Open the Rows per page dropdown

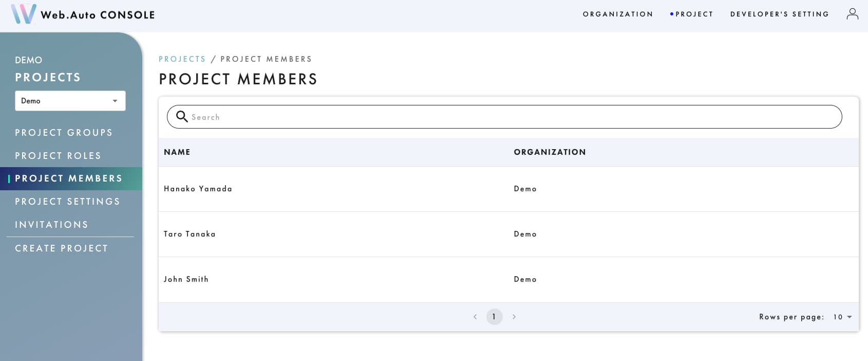pos(842,317)
